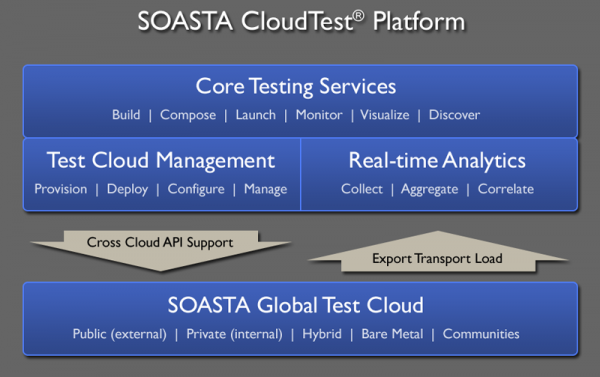Select the Aggregate label
This screenshot has height=377, width=600.
tap(429, 189)
